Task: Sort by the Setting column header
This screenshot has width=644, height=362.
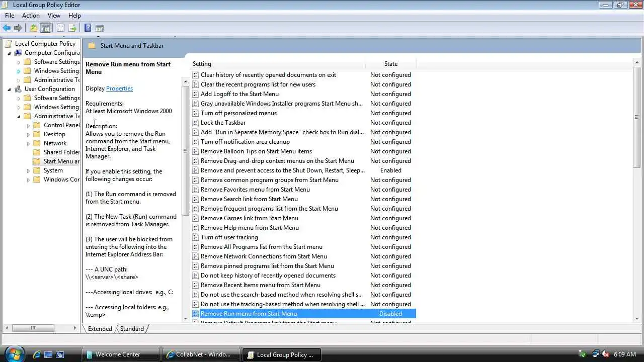Action: coord(278,64)
